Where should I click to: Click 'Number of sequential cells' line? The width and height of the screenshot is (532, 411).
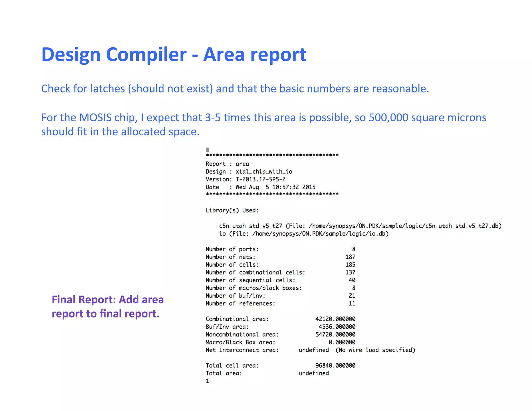[x=250, y=280]
